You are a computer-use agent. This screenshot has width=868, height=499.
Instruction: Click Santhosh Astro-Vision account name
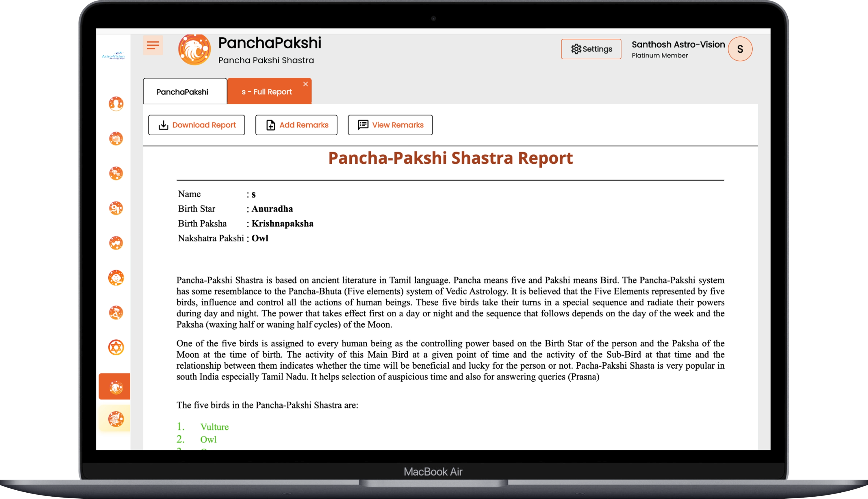tap(678, 45)
